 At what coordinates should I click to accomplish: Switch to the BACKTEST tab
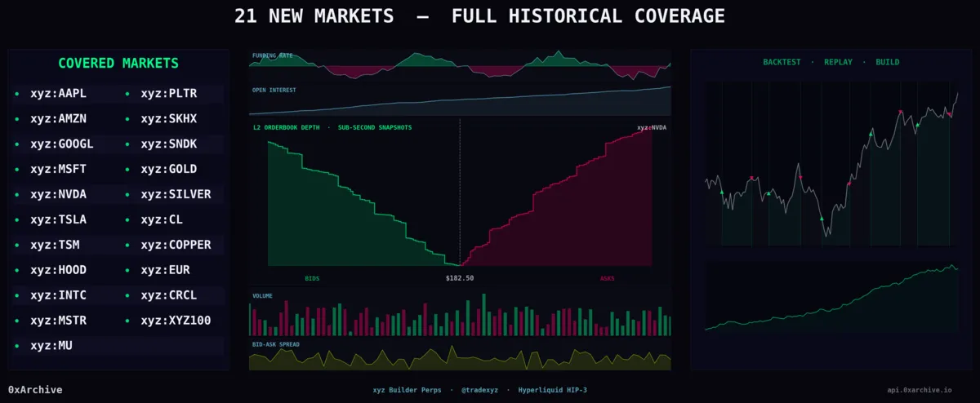[782, 62]
